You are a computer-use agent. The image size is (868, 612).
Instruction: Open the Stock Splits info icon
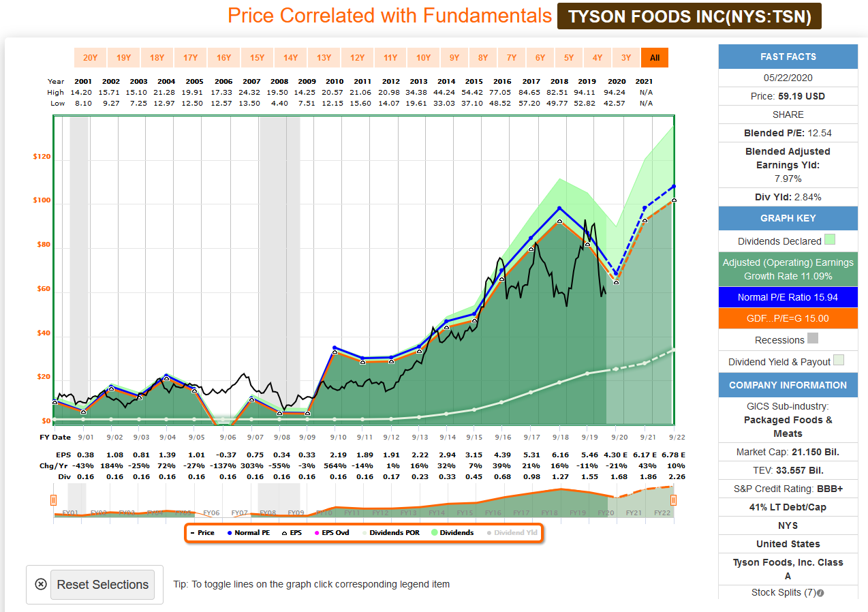820,593
